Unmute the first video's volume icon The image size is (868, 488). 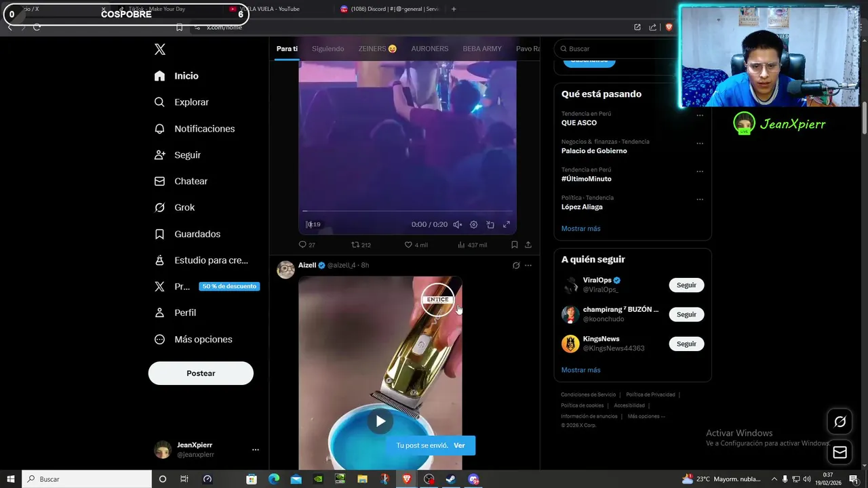(x=458, y=224)
